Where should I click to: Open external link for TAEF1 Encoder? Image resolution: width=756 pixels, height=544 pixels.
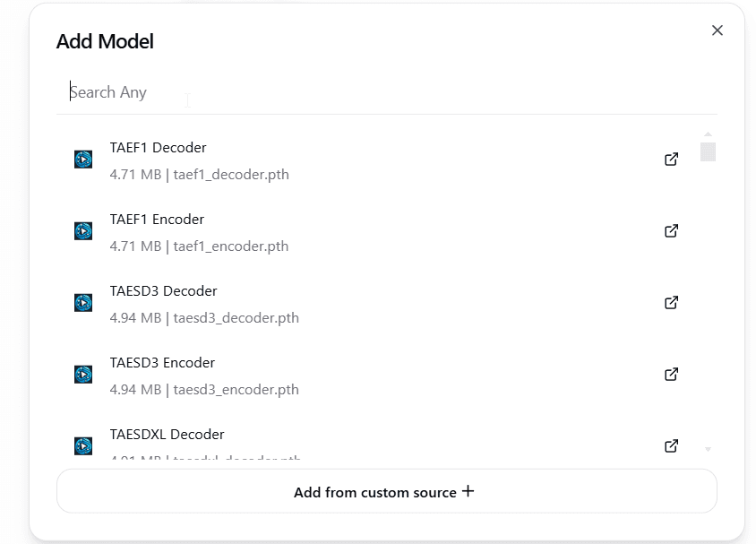[671, 230]
